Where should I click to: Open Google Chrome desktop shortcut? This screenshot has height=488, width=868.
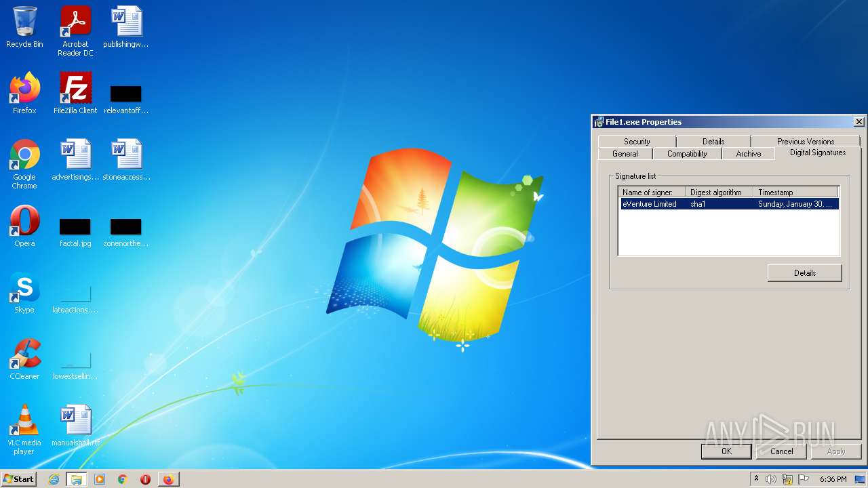[24, 164]
